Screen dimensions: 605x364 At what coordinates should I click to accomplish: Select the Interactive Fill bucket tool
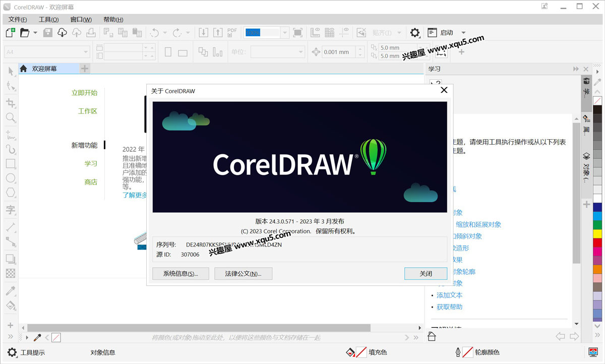tap(11, 306)
